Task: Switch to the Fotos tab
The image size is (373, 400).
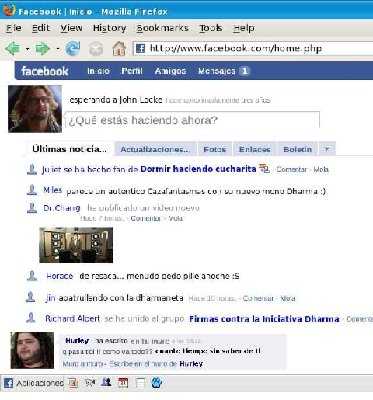Action: click(215, 149)
